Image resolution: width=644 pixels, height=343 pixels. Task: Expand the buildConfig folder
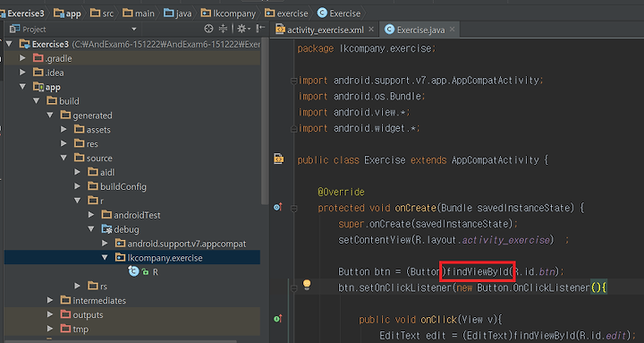click(77, 186)
